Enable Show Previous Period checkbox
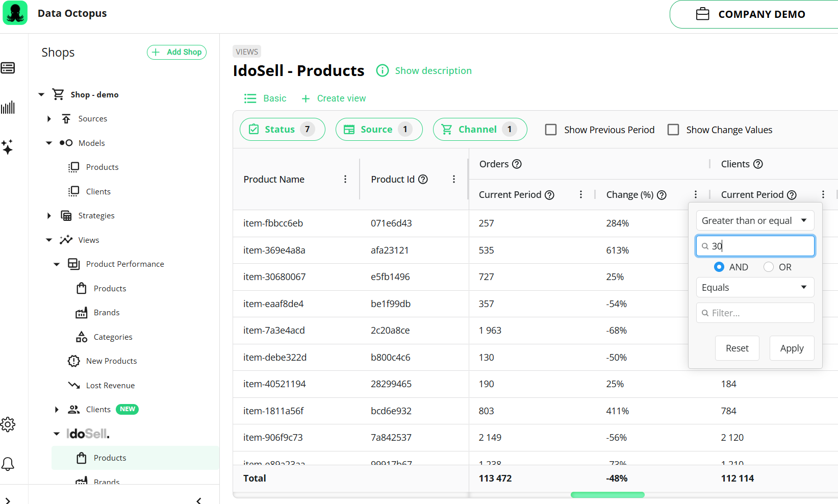The width and height of the screenshot is (838, 504). coord(551,130)
